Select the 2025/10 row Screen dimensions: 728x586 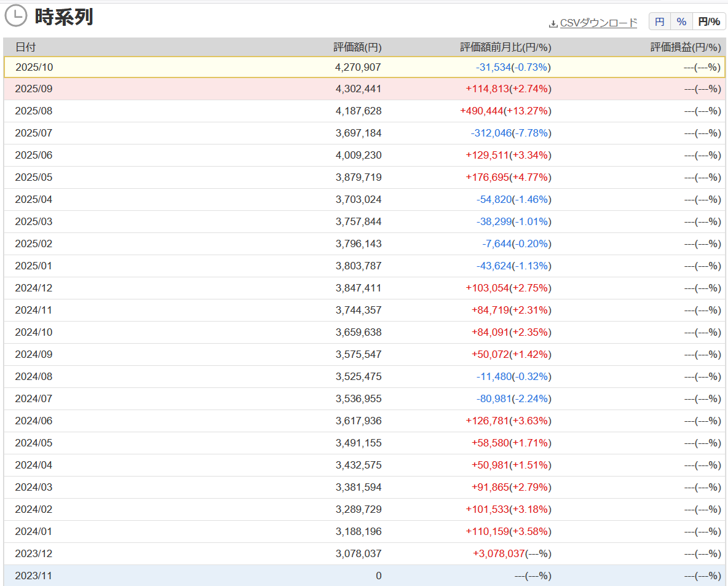pos(364,67)
